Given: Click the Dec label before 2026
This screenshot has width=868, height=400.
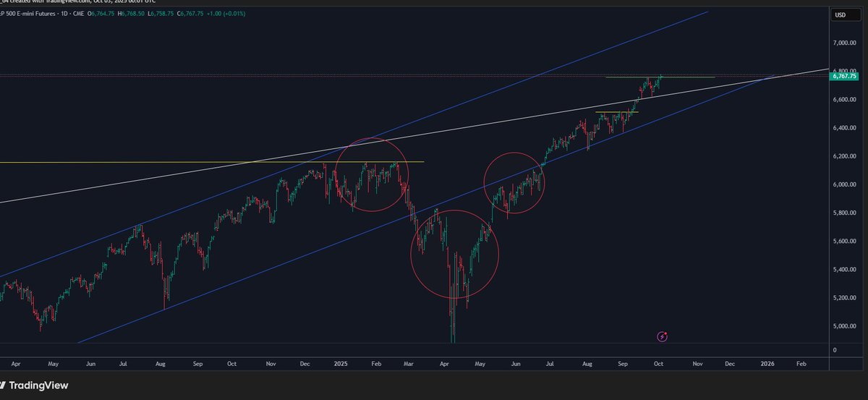Looking at the screenshot, I should pyautogui.click(x=730, y=365).
